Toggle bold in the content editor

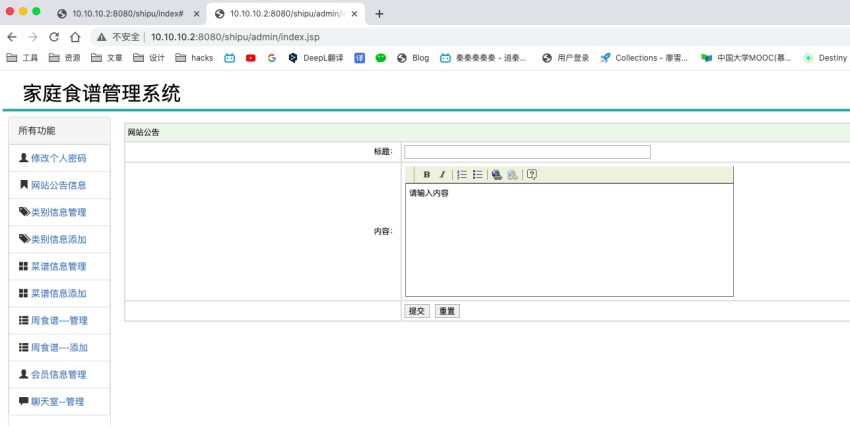click(427, 174)
